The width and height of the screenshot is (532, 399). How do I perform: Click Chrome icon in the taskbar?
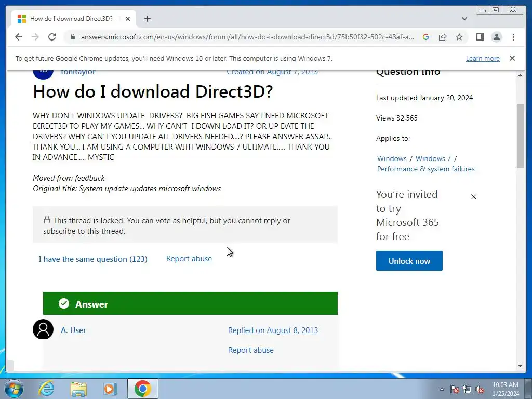coord(142,389)
